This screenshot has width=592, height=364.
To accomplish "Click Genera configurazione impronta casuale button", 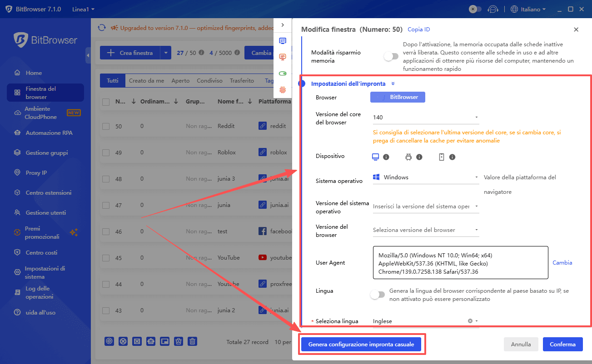I will click(x=361, y=344).
